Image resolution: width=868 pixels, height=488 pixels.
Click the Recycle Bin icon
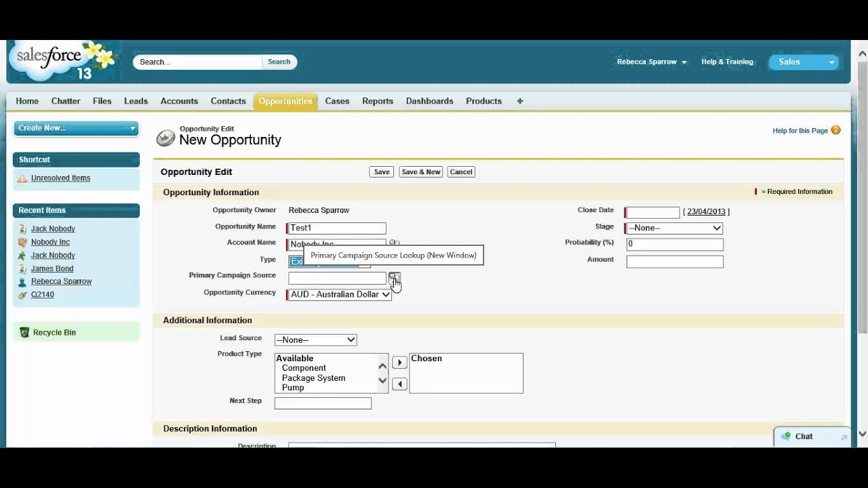point(24,332)
